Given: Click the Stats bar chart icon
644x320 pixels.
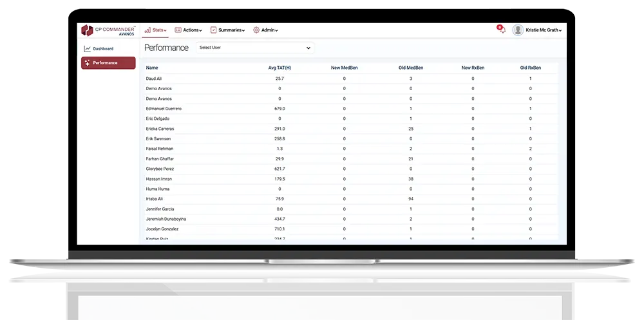Looking at the screenshot, I should point(147,30).
